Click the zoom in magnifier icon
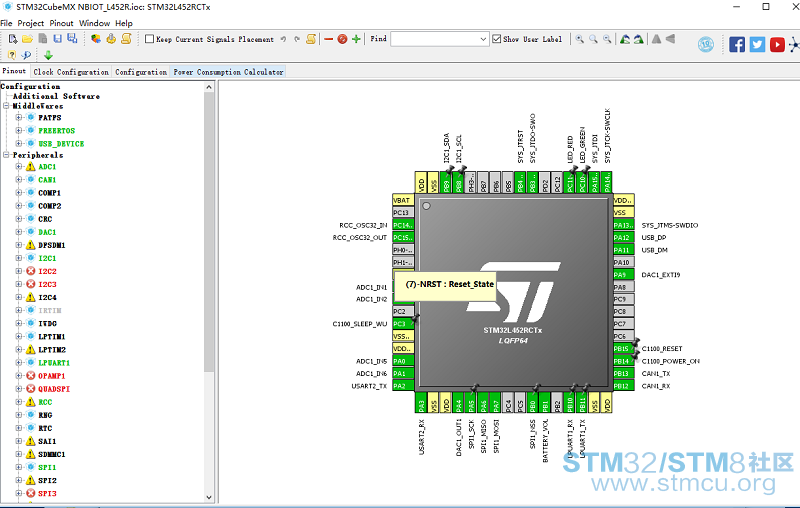The width and height of the screenshot is (800, 508). pos(580,39)
